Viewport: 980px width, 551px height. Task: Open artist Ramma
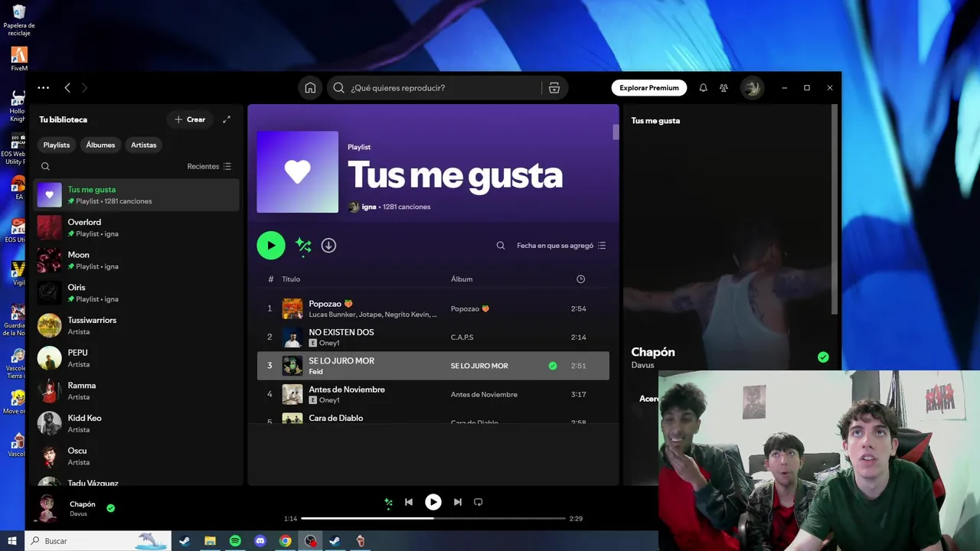136,391
